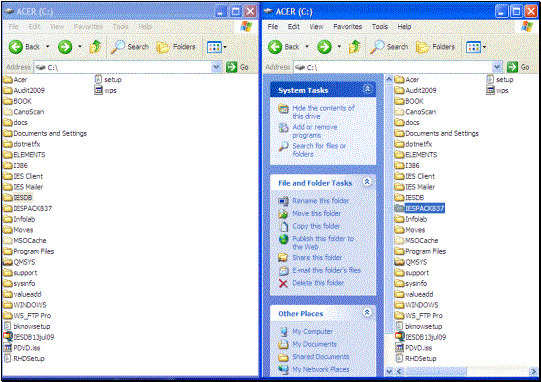
Task: Click Move this folder link
Action: (x=316, y=214)
